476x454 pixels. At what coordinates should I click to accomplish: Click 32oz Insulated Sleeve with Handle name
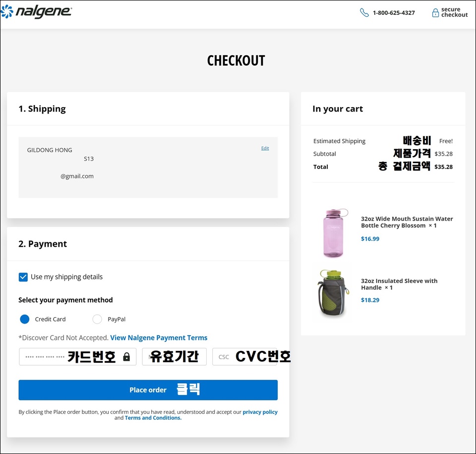click(x=399, y=284)
